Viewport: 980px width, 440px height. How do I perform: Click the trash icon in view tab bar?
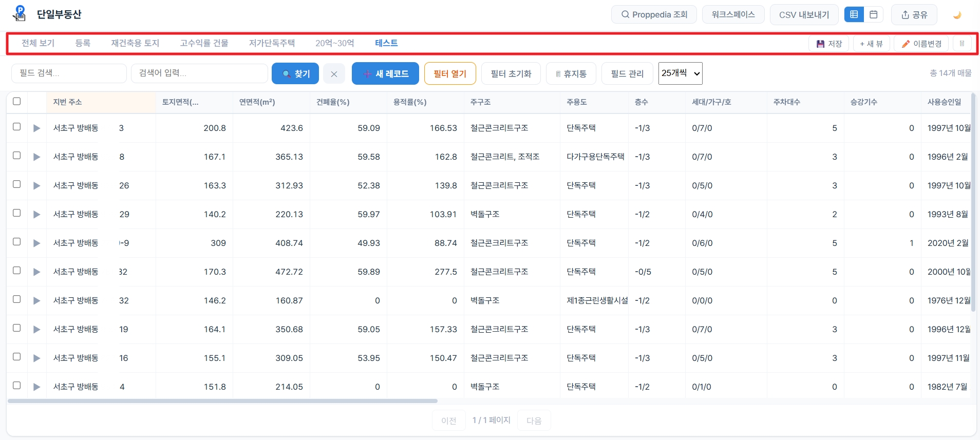click(962, 44)
